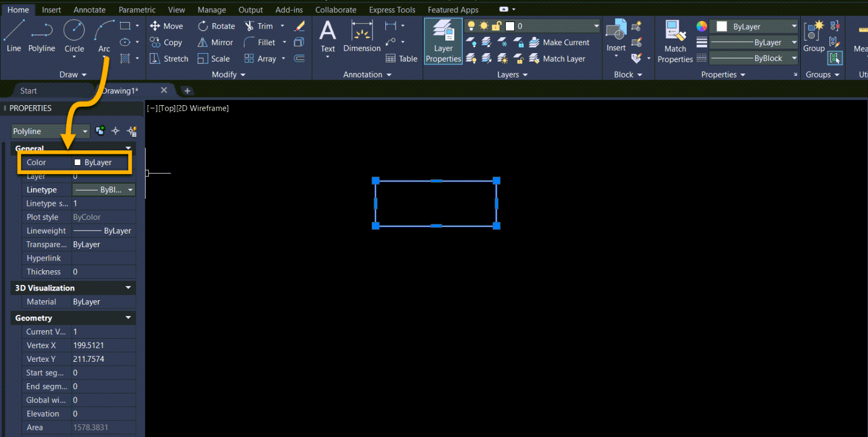Switch to the Annotate ribbon tab
The image size is (868, 437).
click(89, 10)
